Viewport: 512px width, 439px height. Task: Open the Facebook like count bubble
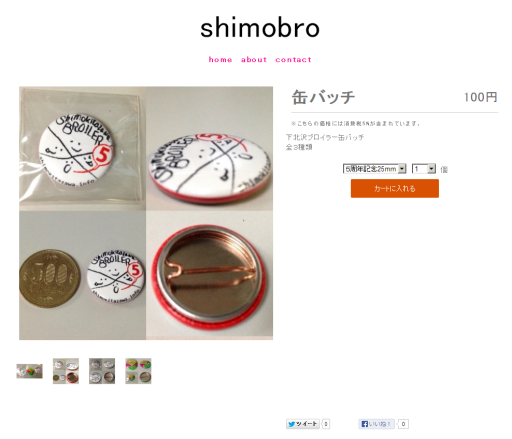point(403,424)
